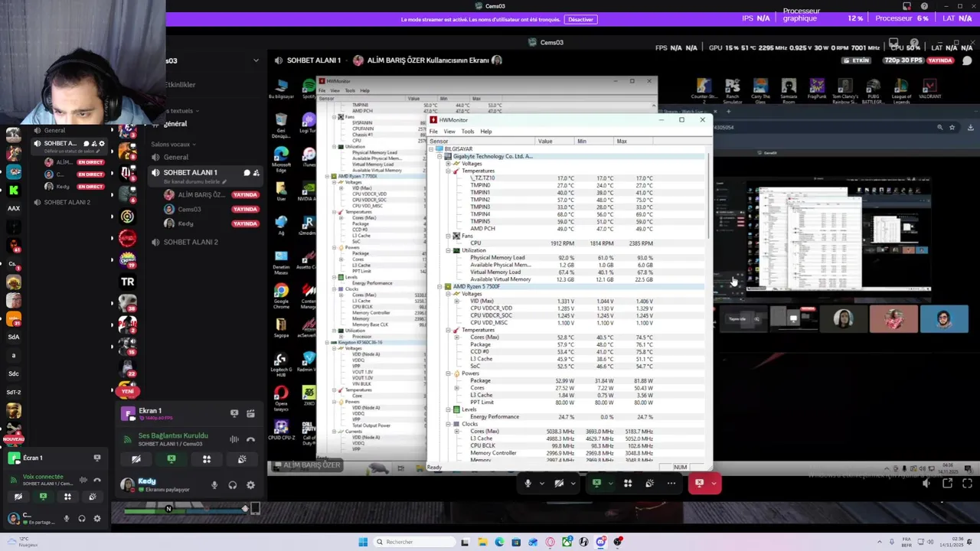Disconnect from voice in local Voix connectée panel
This screenshot has width=980, height=551.
pos(97,480)
